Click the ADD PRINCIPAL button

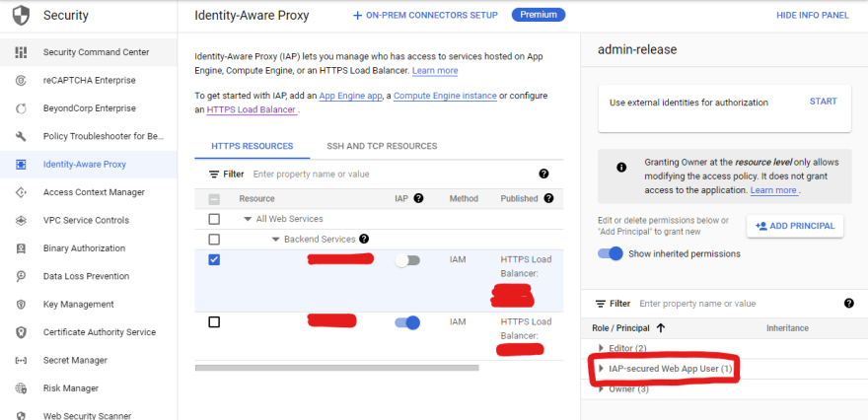pos(795,226)
